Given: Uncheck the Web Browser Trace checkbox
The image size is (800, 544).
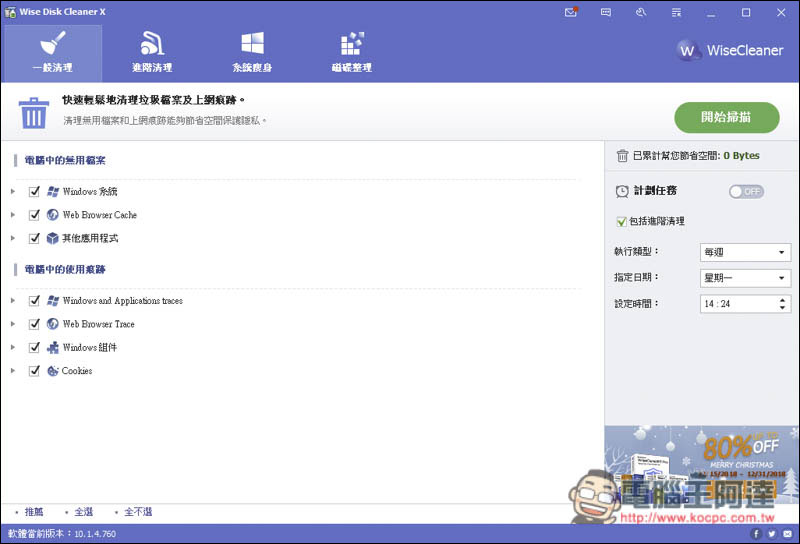Looking at the screenshot, I should pos(34,324).
